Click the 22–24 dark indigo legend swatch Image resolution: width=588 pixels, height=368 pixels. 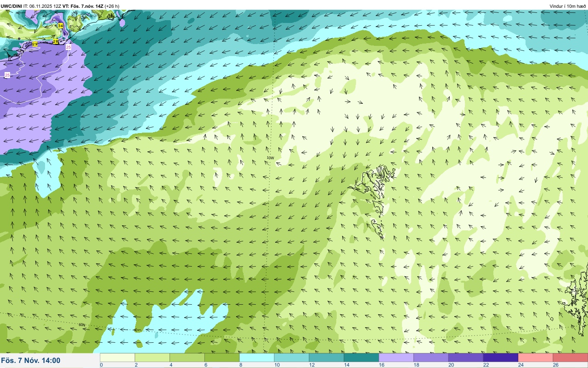501,357
